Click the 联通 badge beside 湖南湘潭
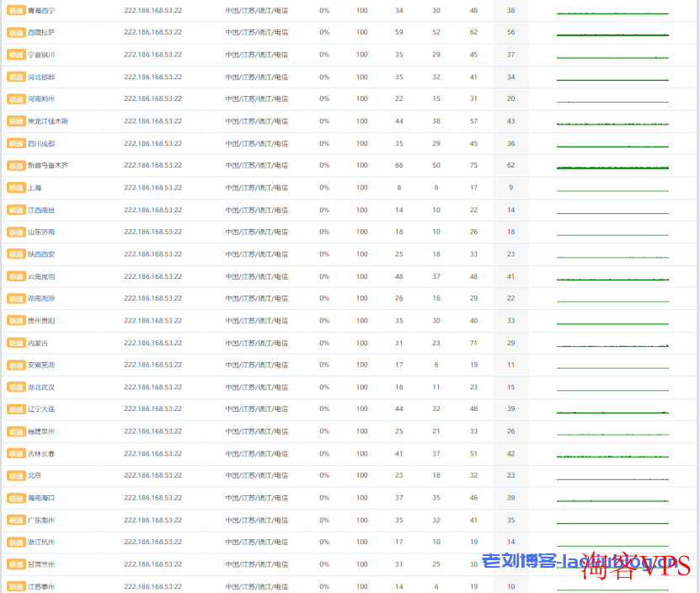This screenshot has height=593, width=700. [x=16, y=298]
